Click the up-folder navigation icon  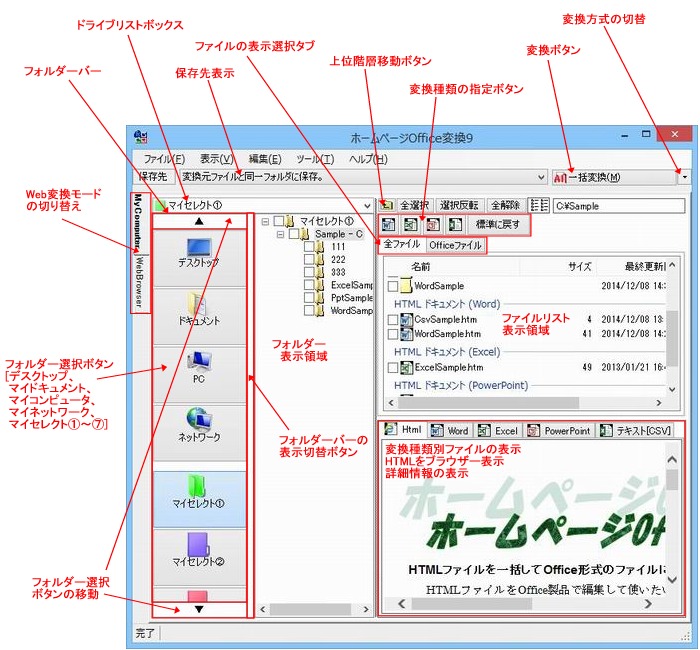(x=387, y=205)
